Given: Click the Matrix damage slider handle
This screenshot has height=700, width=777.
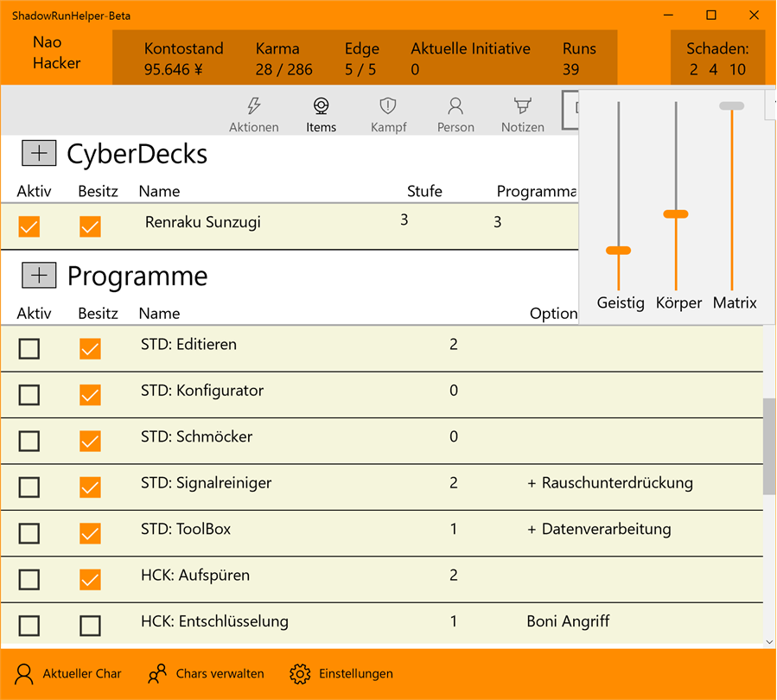Looking at the screenshot, I should 731,106.
